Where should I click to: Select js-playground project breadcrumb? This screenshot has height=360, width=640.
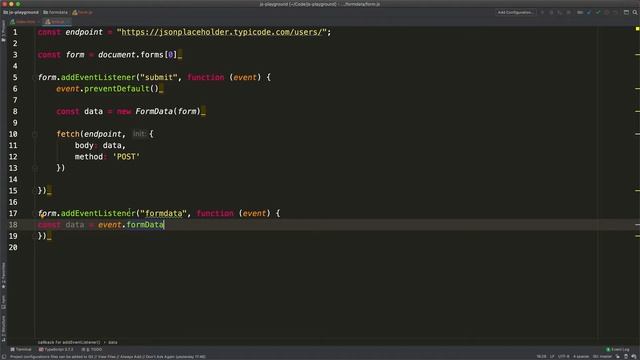tap(21, 12)
